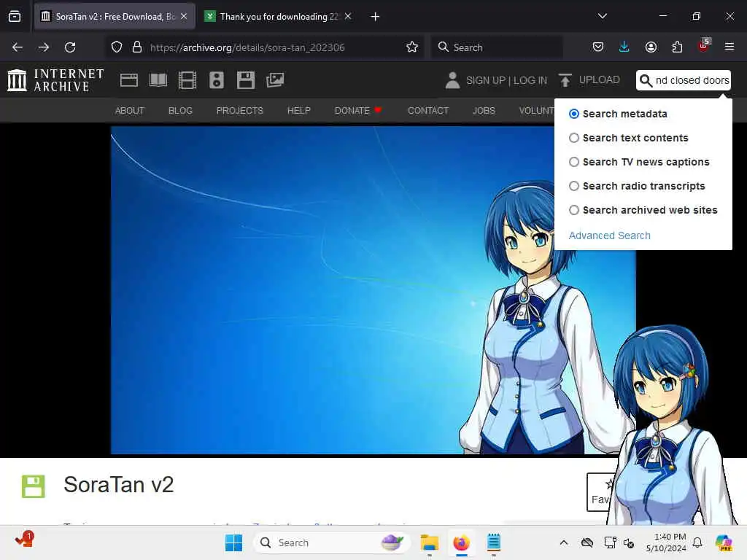Click the uBlock Origin extension icon

pyautogui.click(x=704, y=46)
